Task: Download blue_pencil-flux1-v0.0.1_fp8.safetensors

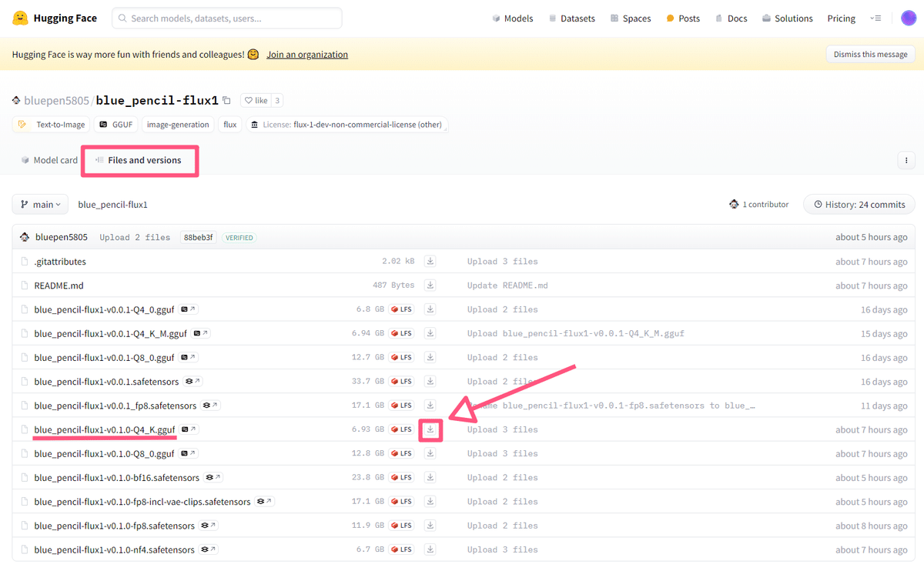Action: click(430, 406)
